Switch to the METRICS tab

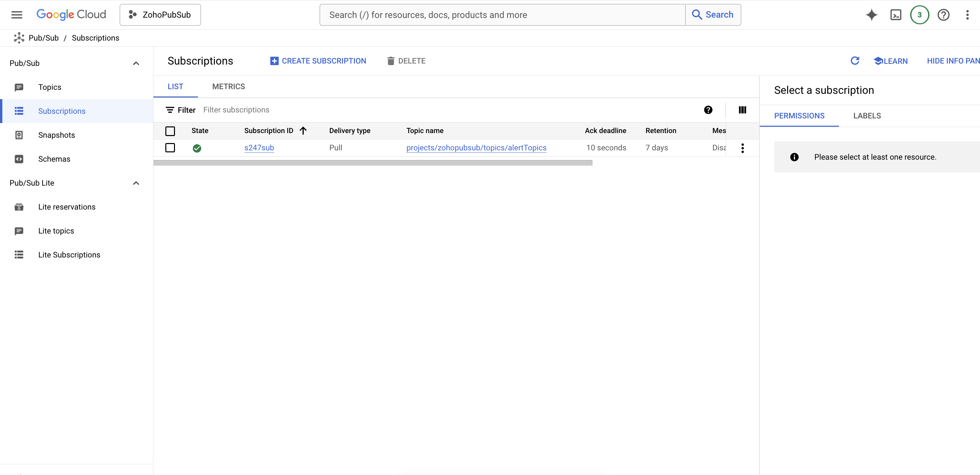(228, 86)
